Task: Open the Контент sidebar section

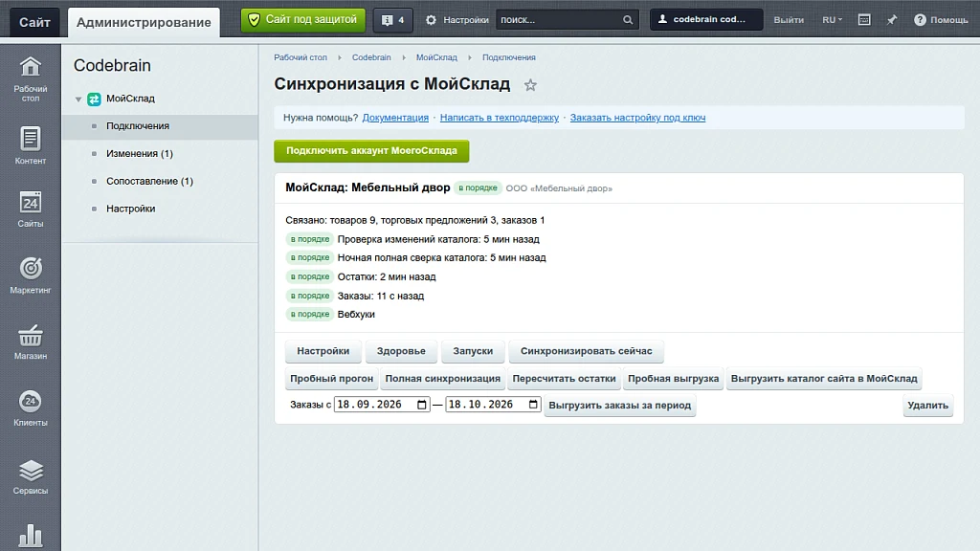Action: point(30,145)
